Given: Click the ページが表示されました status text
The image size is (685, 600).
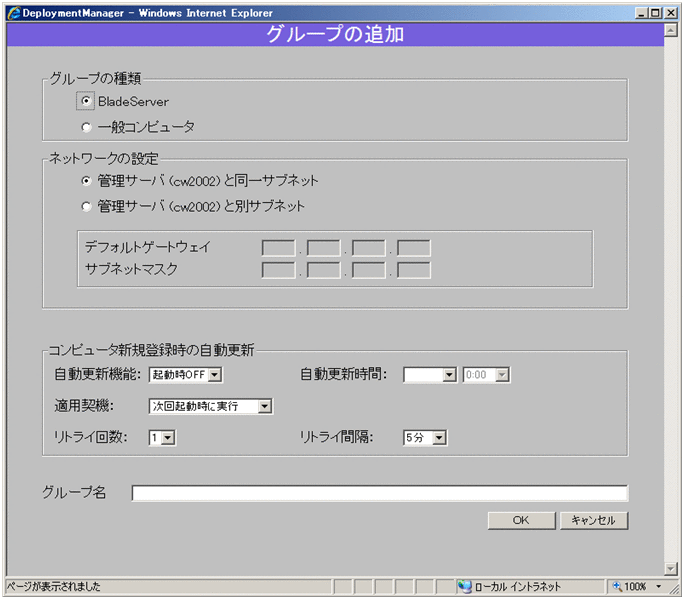Looking at the screenshot, I should coord(53,586).
